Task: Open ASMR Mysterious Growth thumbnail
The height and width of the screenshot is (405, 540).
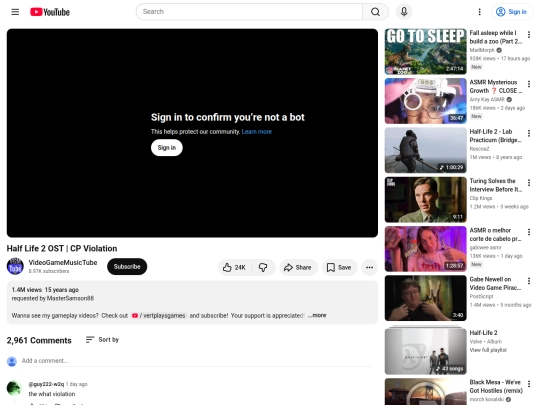Action: coord(426,101)
